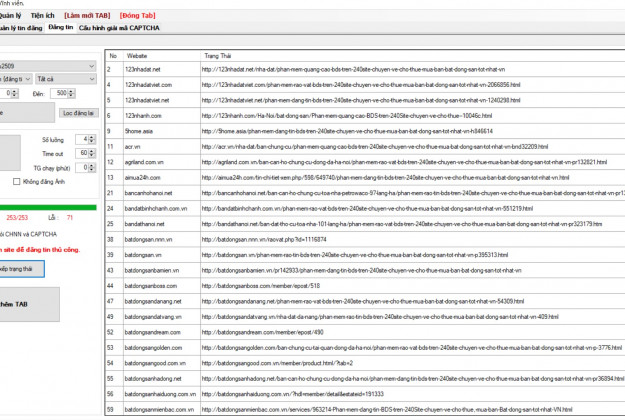This screenshot has width=625, height=420.
Task: Select the batdongsandatvang.vn row
Action: pos(365,317)
